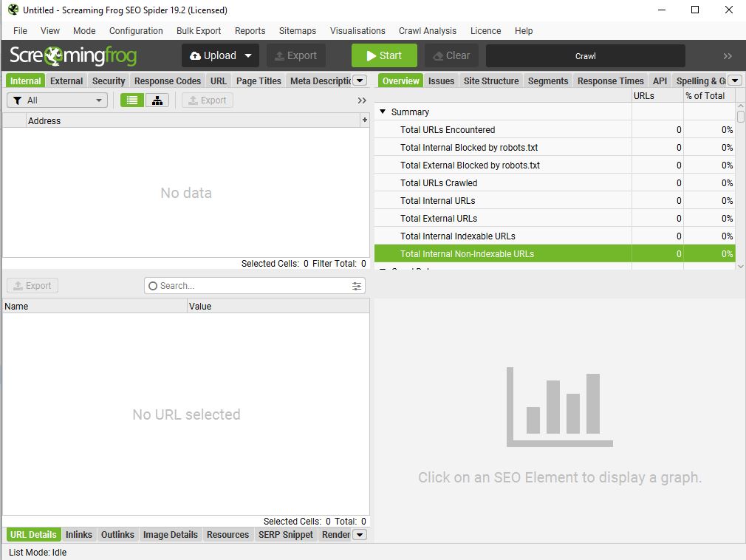The image size is (746, 560).
Task: Select the Meta Description tab
Action: [321, 81]
